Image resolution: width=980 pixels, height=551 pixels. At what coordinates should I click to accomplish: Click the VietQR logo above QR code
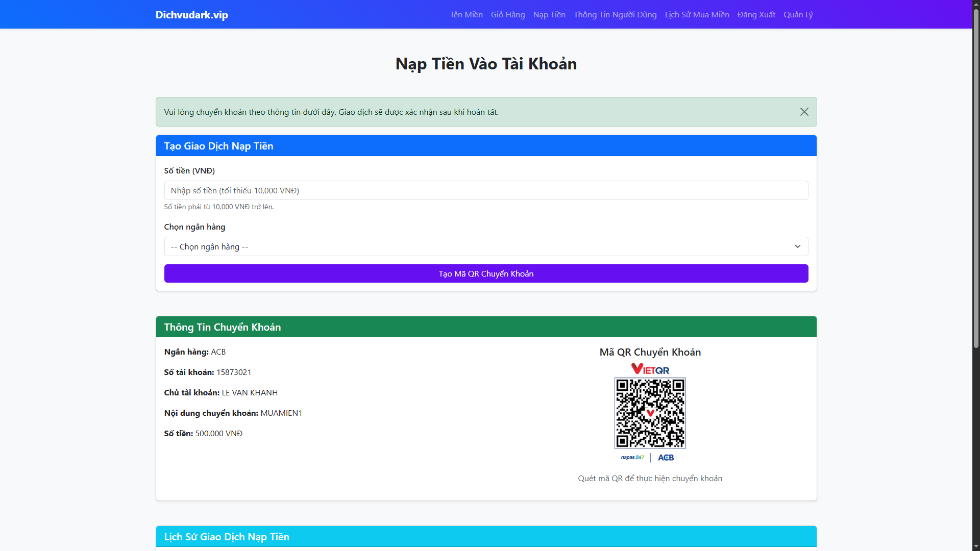[x=650, y=369]
